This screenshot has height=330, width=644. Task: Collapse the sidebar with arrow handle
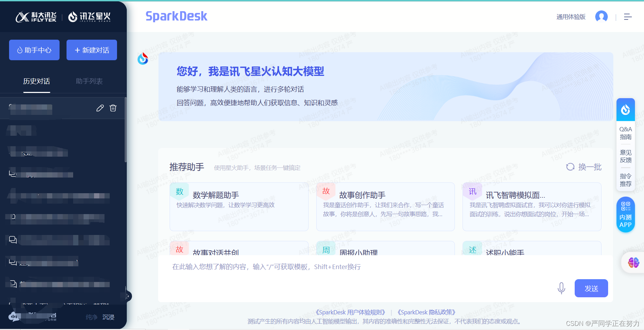(128, 296)
